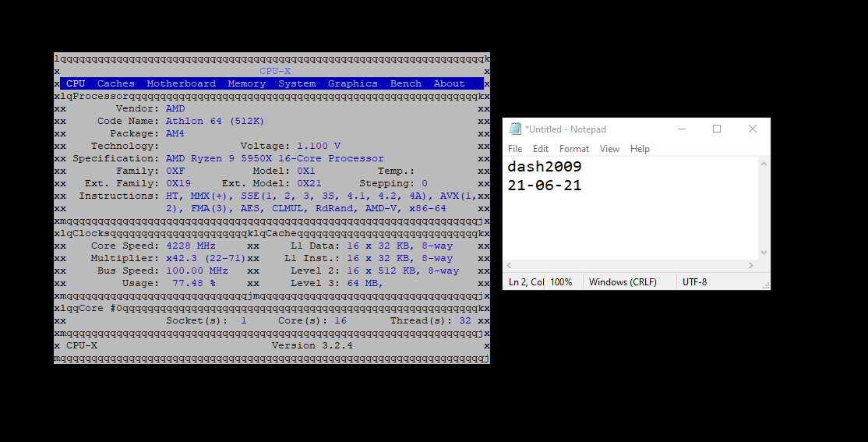Open Notepad's View menu
The width and height of the screenshot is (868, 442).
tap(609, 149)
